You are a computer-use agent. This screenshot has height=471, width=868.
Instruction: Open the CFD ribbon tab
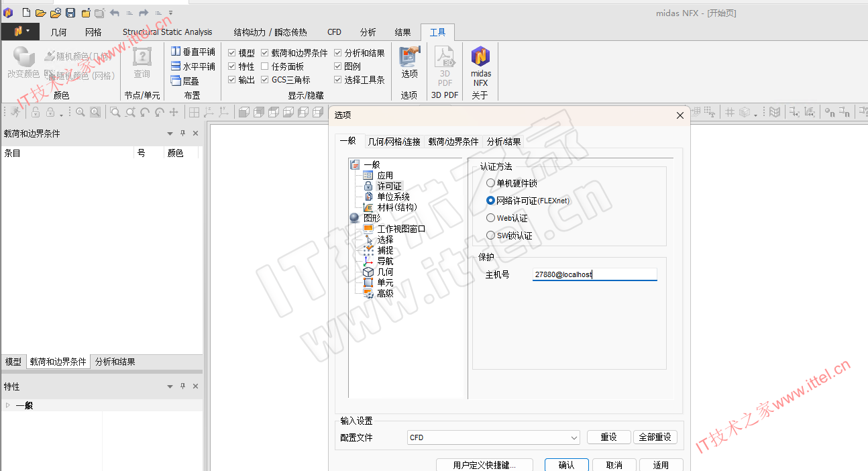click(x=334, y=32)
